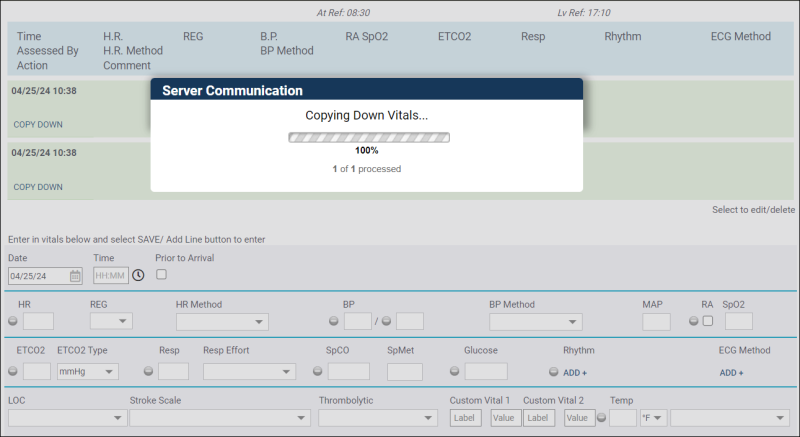Open the REG dropdown
Viewport: 800px width, 437px height.
tap(111, 321)
